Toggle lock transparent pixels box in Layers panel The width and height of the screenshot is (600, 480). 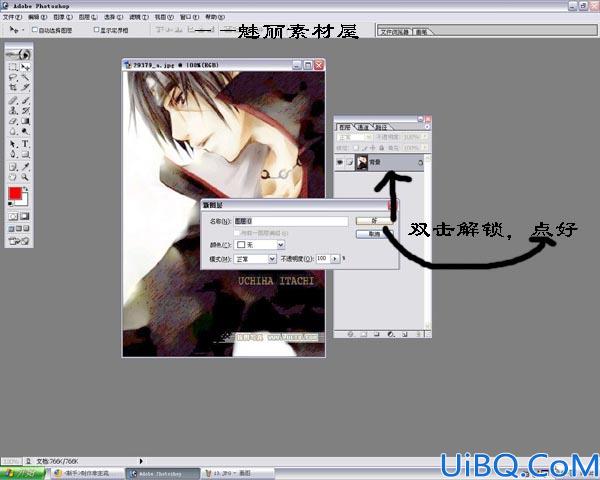(x=356, y=147)
